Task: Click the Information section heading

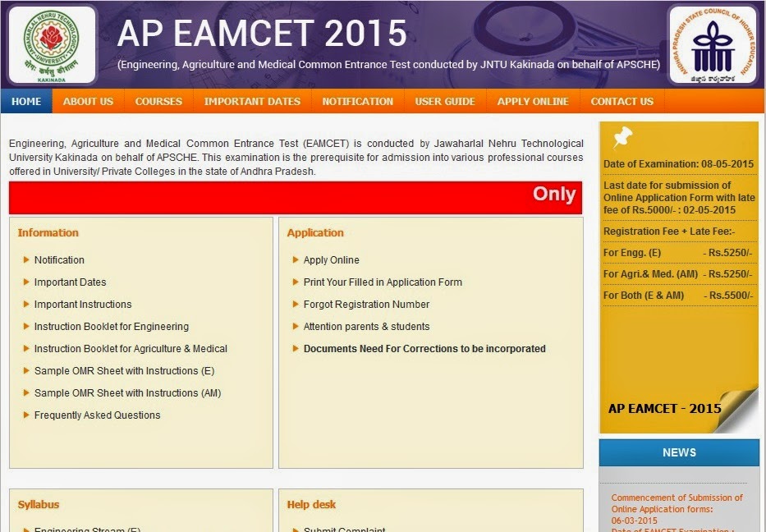Action: 48,232
